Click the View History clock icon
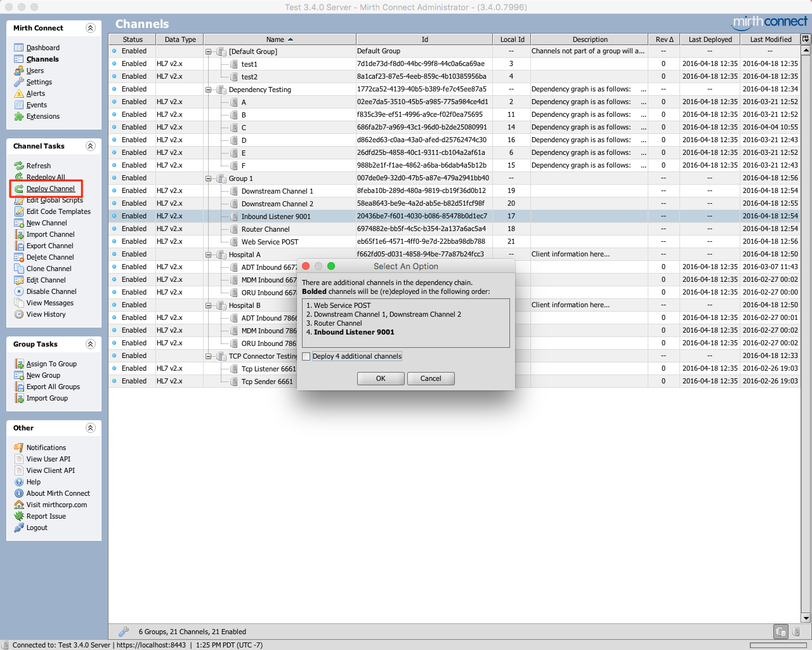Screen dimensions: 812x650 pyautogui.click(x=19, y=314)
